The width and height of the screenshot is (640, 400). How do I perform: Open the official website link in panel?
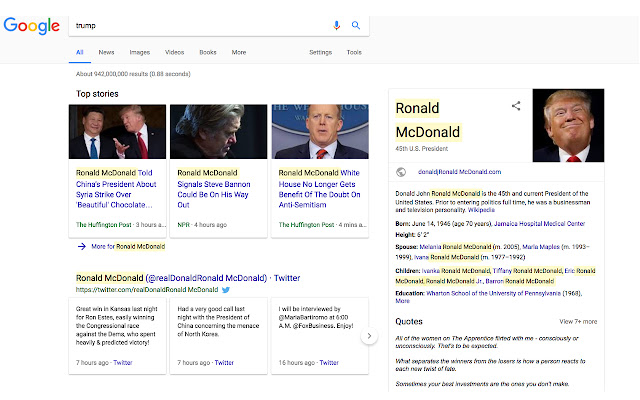(x=460, y=172)
